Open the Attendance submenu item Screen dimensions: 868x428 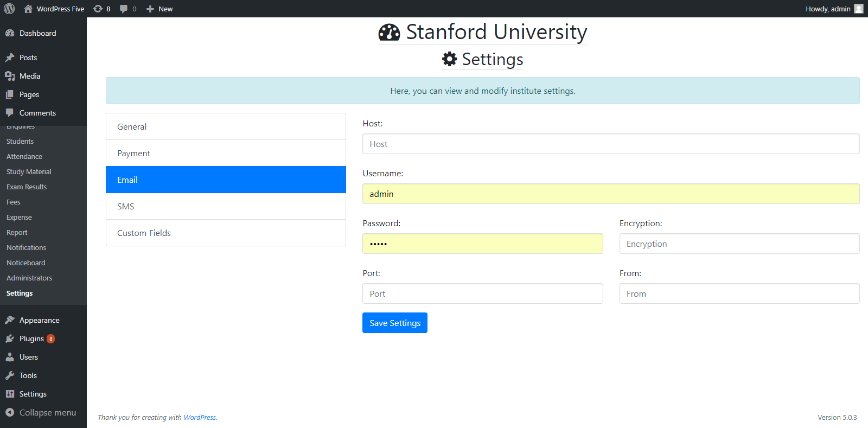[24, 156]
